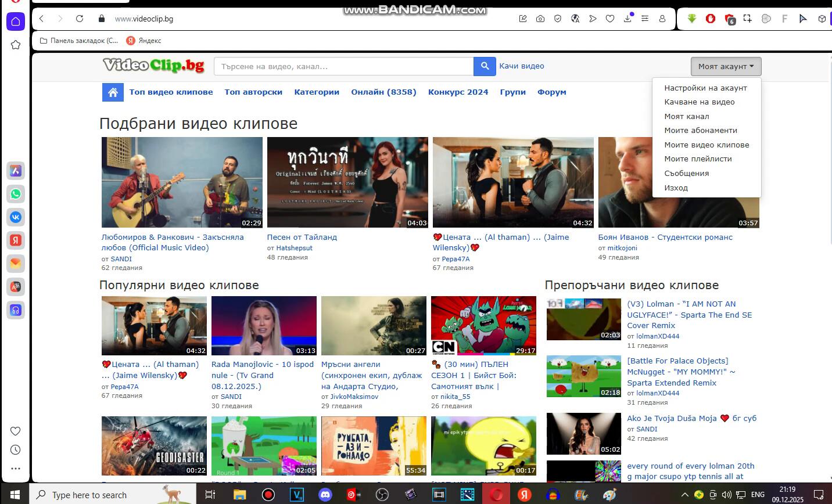
Task: Click the blue search magnifier button
Action: (485, 66)
